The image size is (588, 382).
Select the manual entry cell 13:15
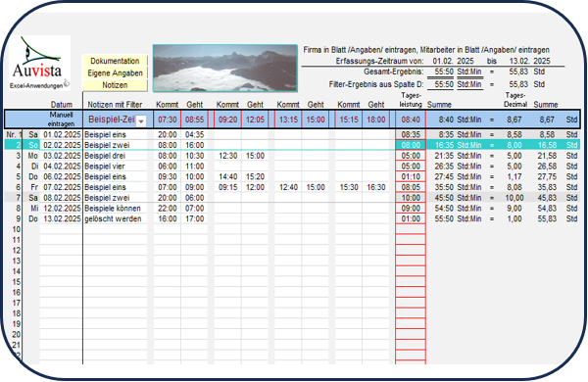(288, 119)
